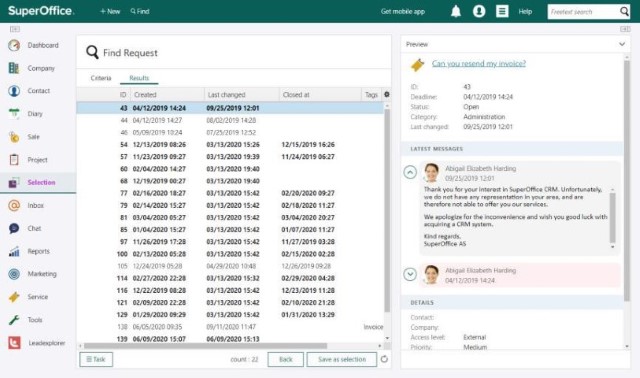Viewport: 640px width, 378px height.
Task: Open the Selection sidebar icon
Action: point(14,182)
